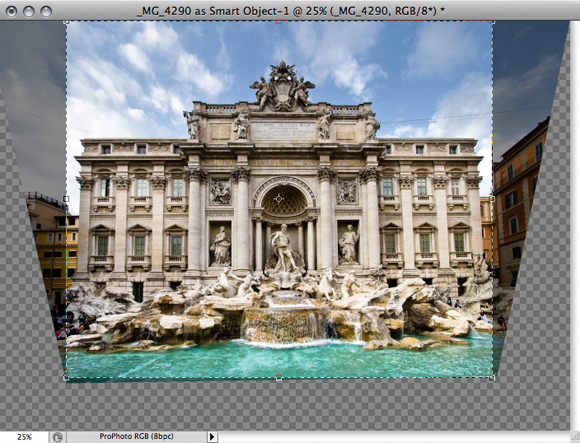
Task: Click the left-middle transform handle
Action: pos(66,199)
